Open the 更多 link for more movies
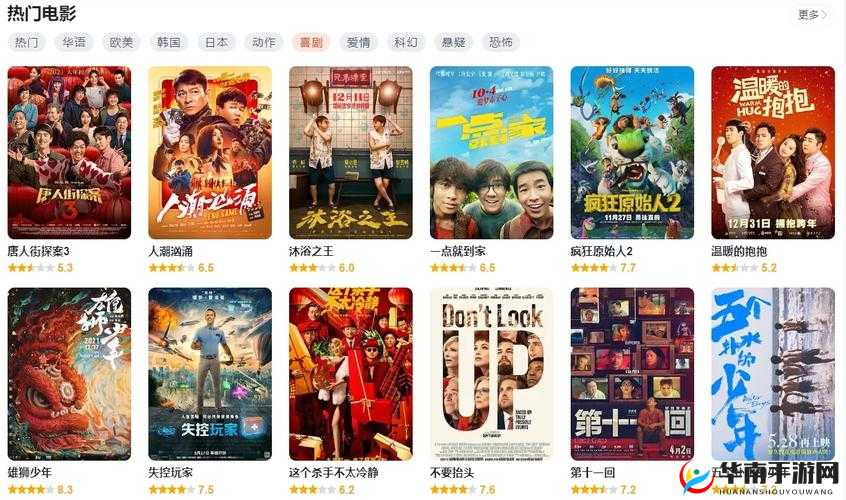Viewport: 846px width, 500px height. click(812, 15)
